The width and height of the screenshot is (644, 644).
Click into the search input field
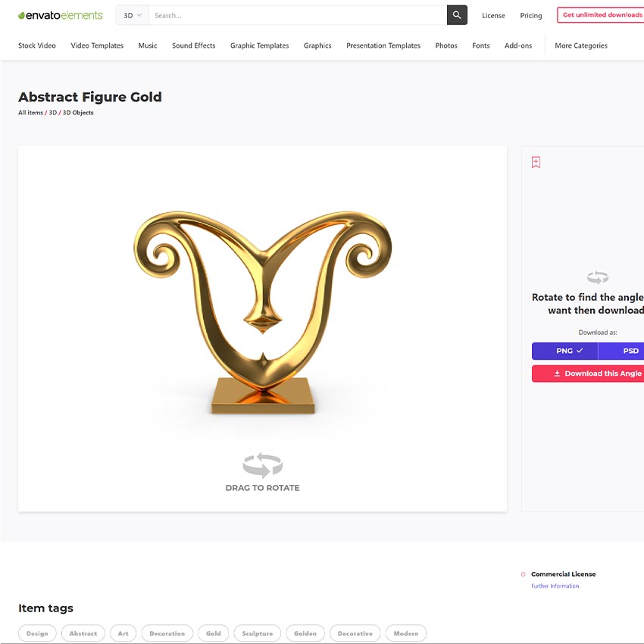pyautogui.click(x=298, y=15)
